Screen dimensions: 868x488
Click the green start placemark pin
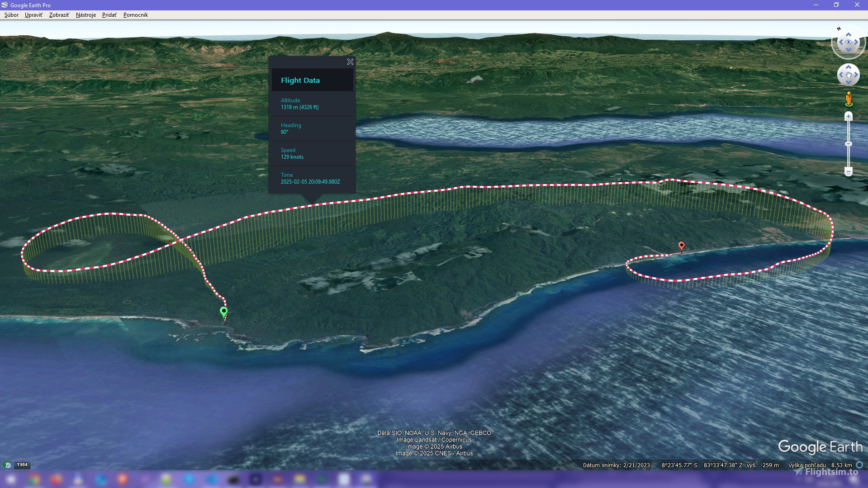(x=223, y=311)
